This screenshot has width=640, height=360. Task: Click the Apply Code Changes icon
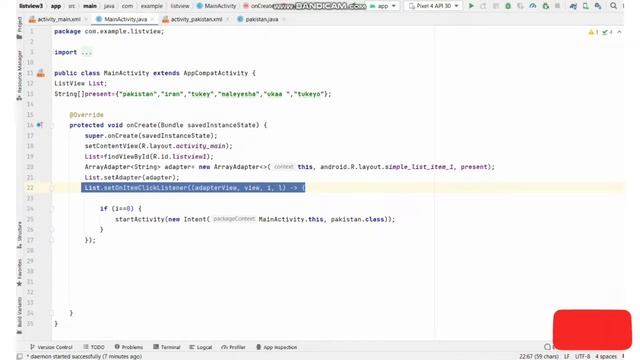tap(496, 6)
